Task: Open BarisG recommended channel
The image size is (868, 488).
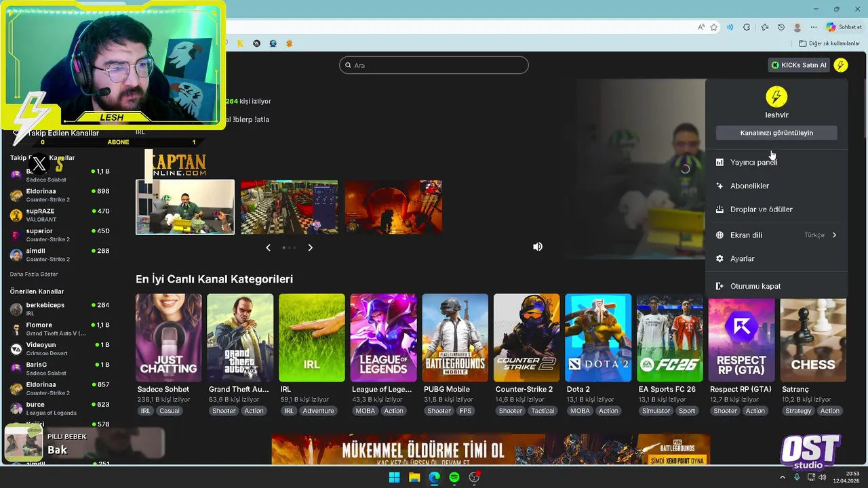Action: click(60, 368)
